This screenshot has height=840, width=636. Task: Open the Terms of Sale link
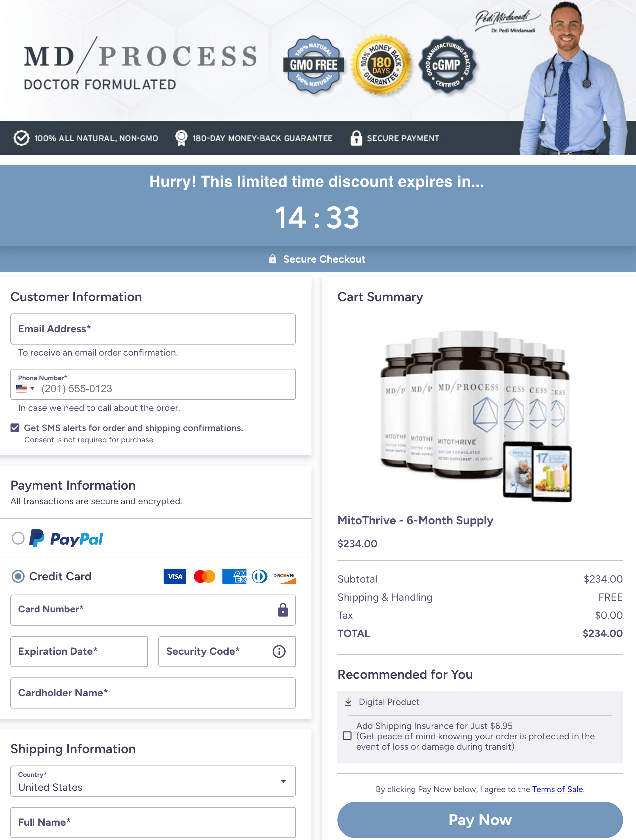557,789
